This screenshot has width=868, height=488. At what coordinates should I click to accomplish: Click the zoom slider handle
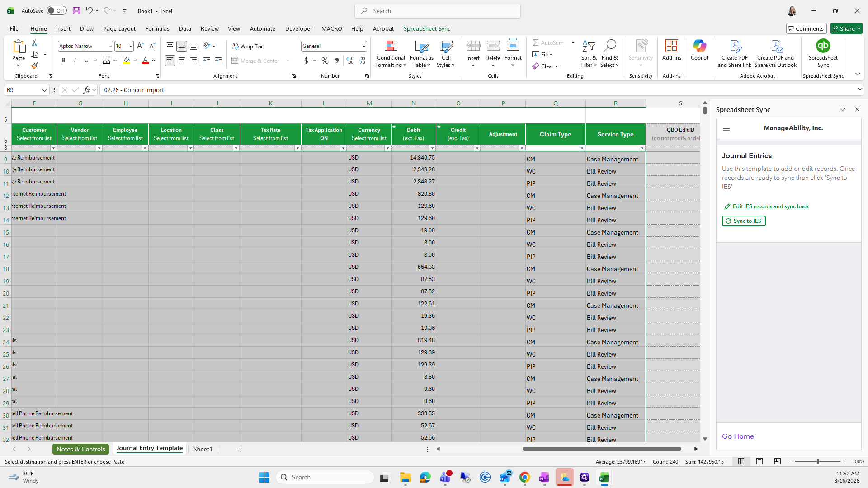pyautogui.click(x=817, y=461)
